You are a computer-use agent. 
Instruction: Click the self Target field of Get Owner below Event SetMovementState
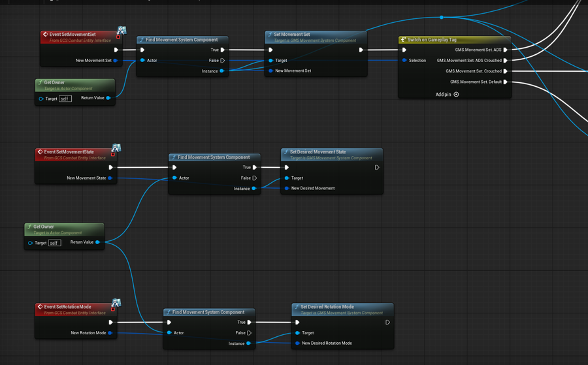click(x=54, y=243)
